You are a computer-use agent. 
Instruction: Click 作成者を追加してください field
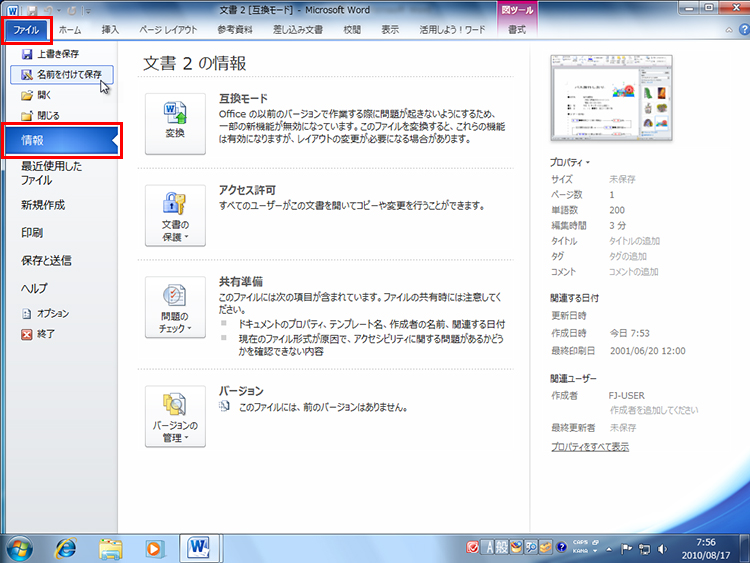point(654,410)
